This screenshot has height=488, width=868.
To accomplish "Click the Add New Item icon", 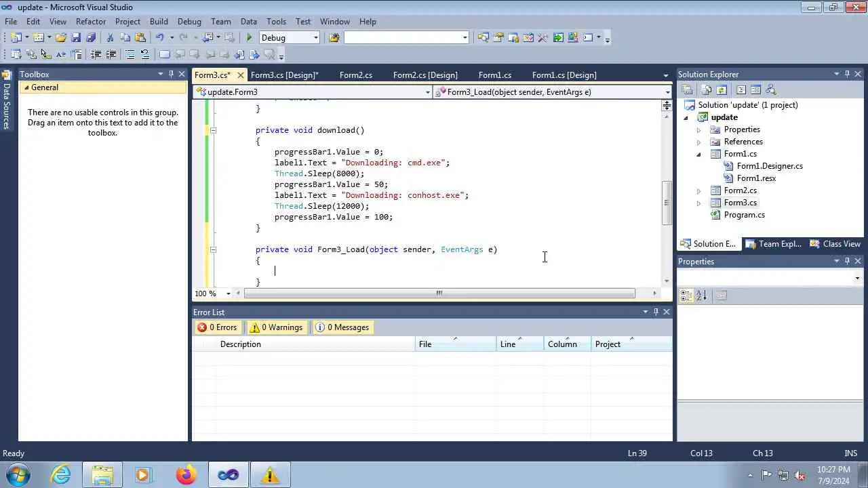I will coord(38,38).
